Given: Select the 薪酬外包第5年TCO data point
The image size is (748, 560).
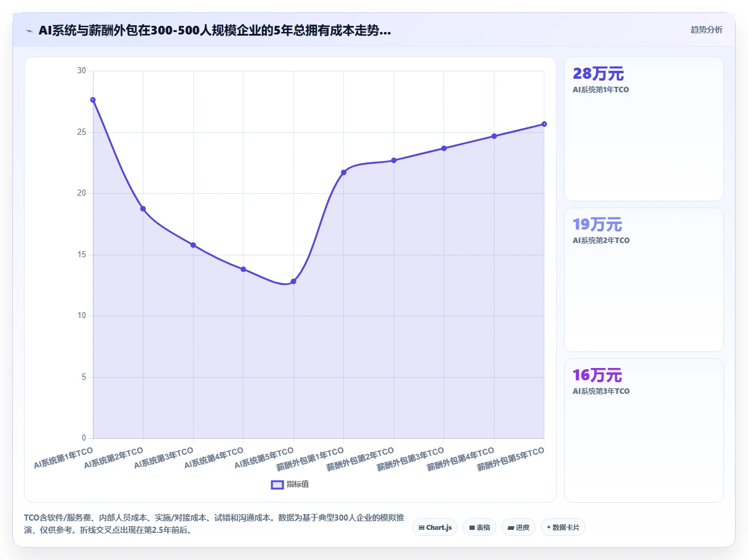Looking at the screenshot, I should [544, 124].
